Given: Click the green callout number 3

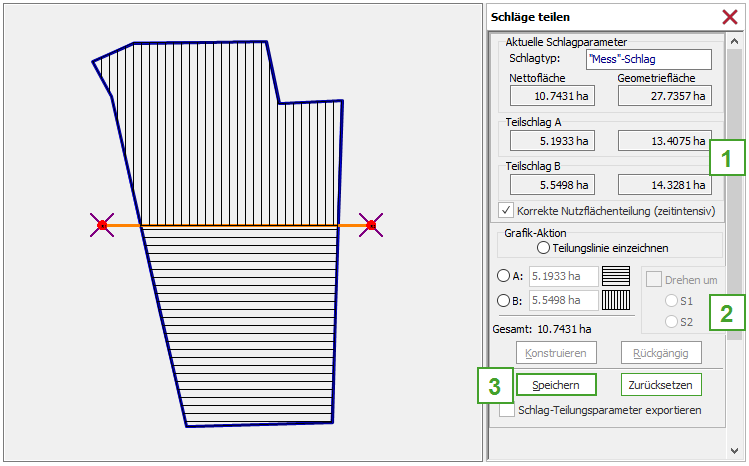Looking at the screenshot, I should (x=494, y=385).
